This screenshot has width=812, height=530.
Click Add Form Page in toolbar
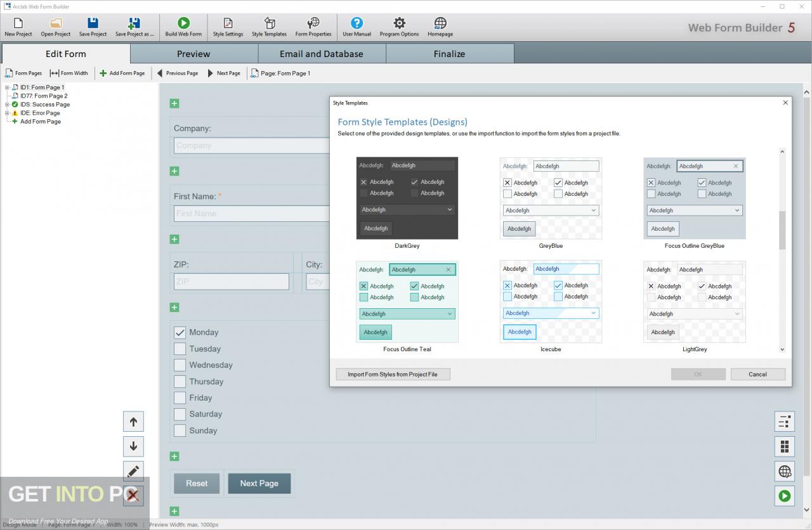pyautogui.click(x=122, y=73)
